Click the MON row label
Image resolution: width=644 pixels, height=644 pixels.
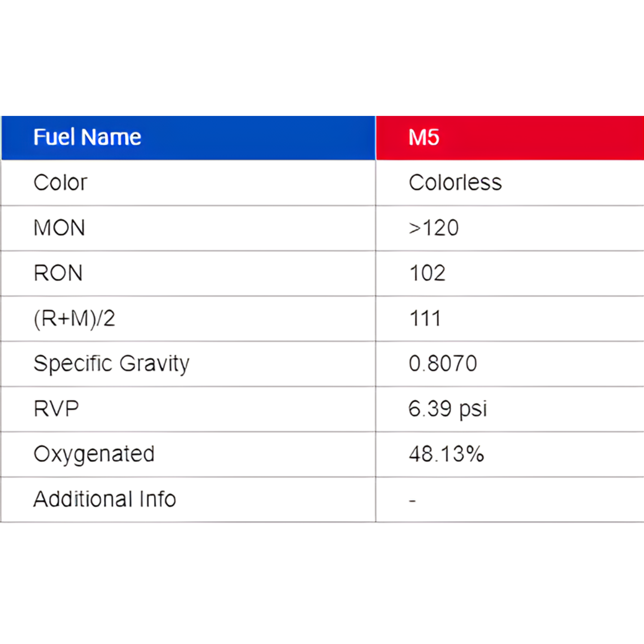coord(59,228)
